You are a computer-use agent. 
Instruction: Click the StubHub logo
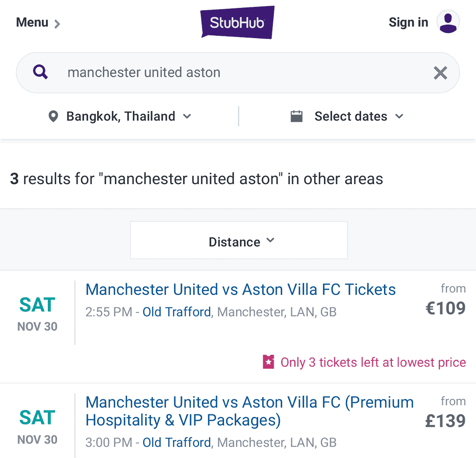point(238,22)
